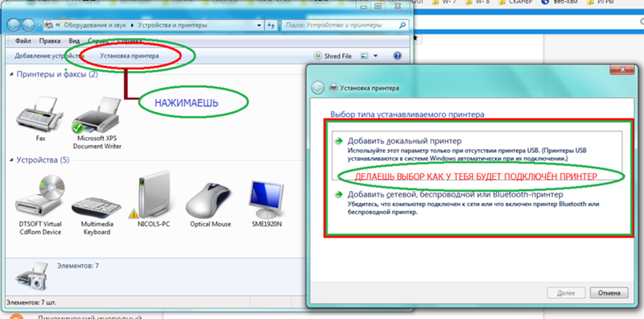
Task: Go back in printer setup wizard
Action: tap(318, 88)
